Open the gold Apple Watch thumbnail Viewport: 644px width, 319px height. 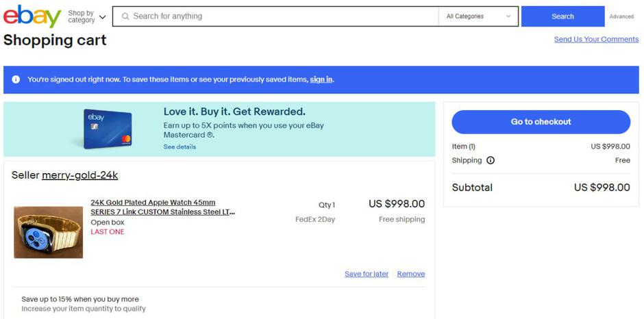point(49,233)
